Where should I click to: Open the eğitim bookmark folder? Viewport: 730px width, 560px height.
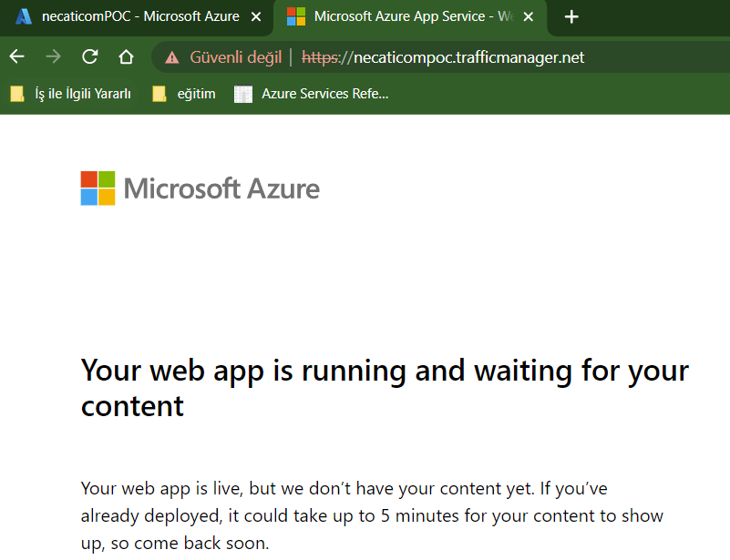coord(184,94)
